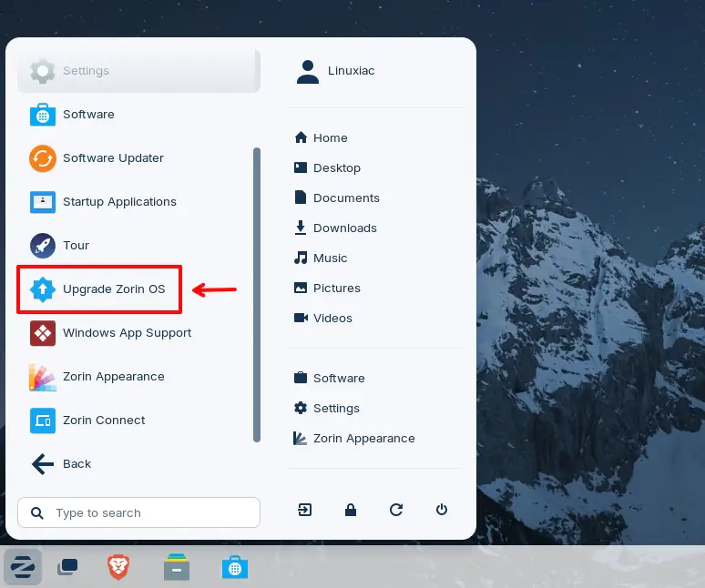Click the log out icon
This screenshot has height=588, width=705.
click(305, 511)
